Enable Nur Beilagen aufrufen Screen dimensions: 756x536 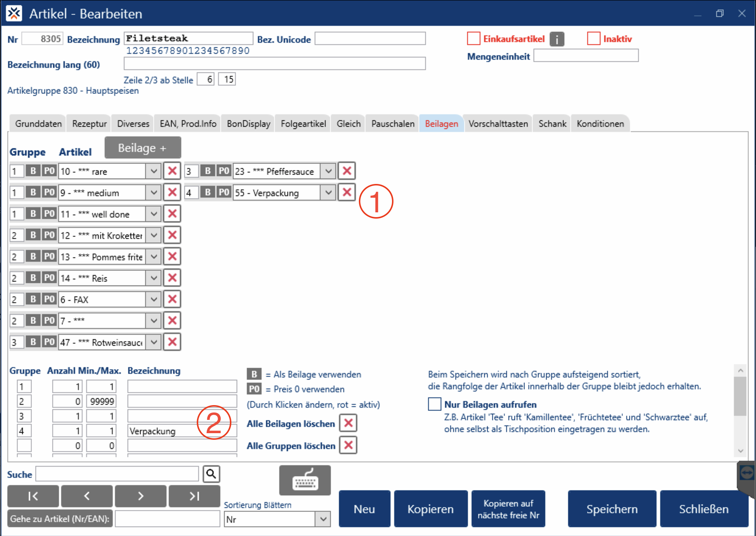(x=434, y=404)
